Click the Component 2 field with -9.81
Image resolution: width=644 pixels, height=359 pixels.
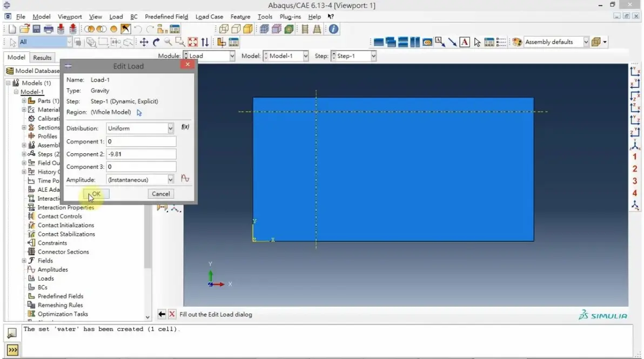click(142, 154)
